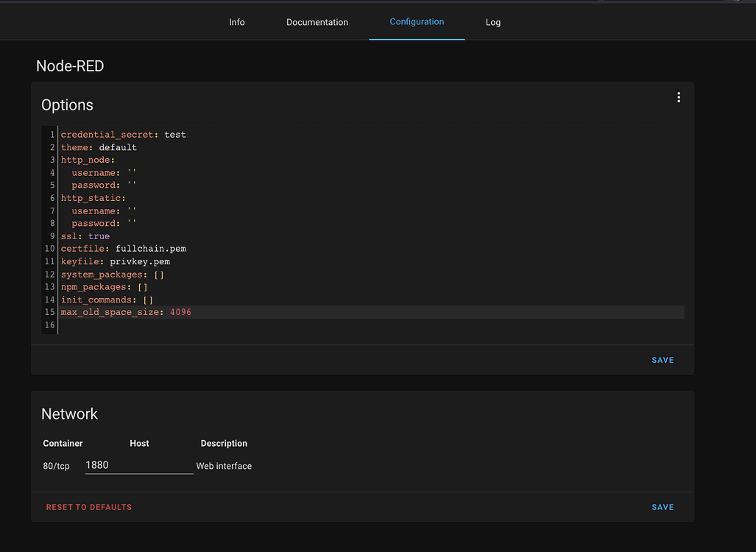Screen dimensions: 756x552
Task: Click empty line 16 in the editor
Action: pos(110,325)
